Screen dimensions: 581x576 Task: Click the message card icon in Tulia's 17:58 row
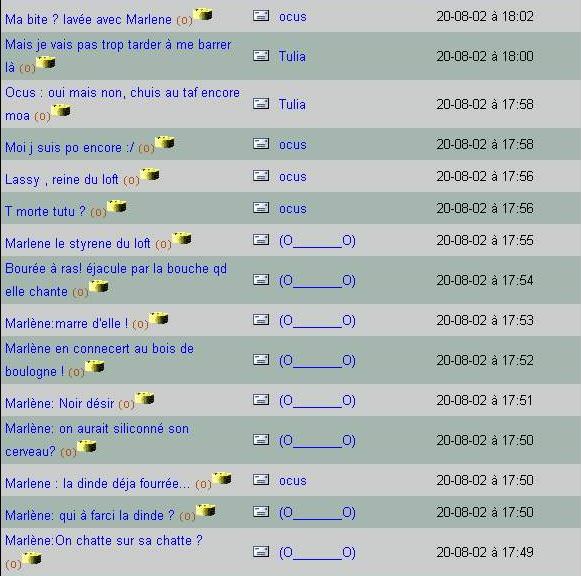click(x=261, y=103)
